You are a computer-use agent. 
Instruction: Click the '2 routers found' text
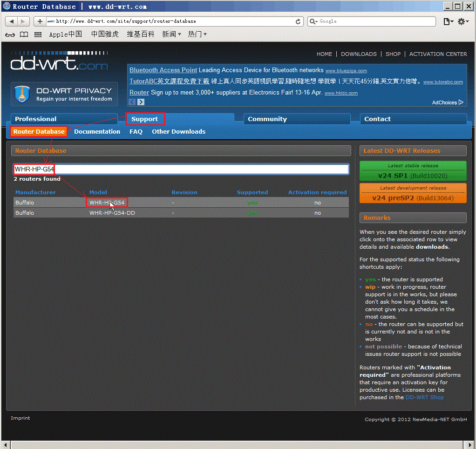coord(37,179)
